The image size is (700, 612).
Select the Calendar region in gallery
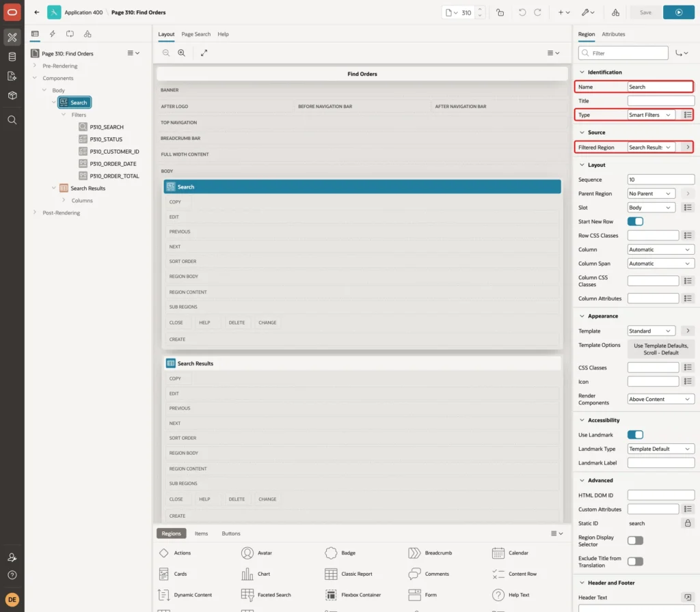click(x=510, y=553)
